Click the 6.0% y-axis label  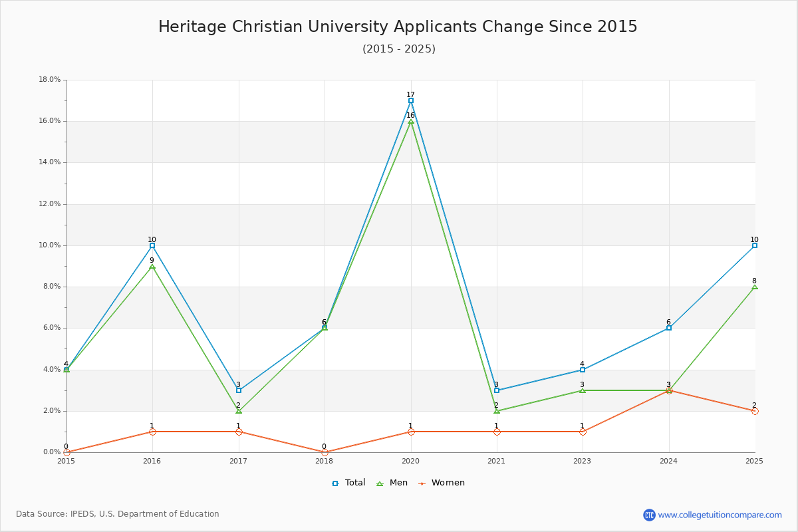52,328
